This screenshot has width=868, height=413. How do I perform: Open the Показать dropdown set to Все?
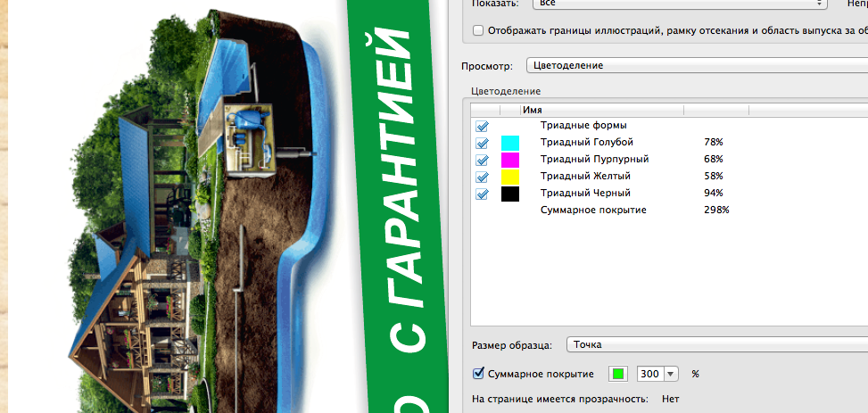(x=680, y=4)
